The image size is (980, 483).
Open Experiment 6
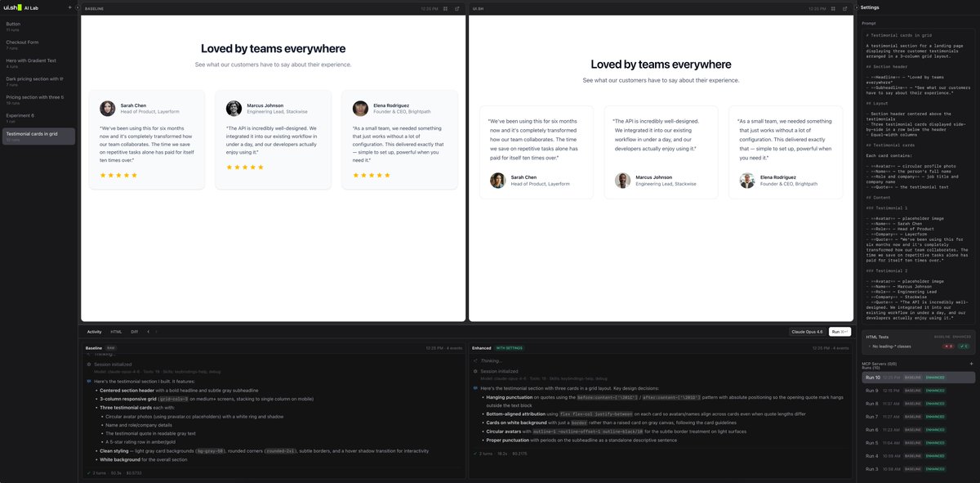(38, 118)
